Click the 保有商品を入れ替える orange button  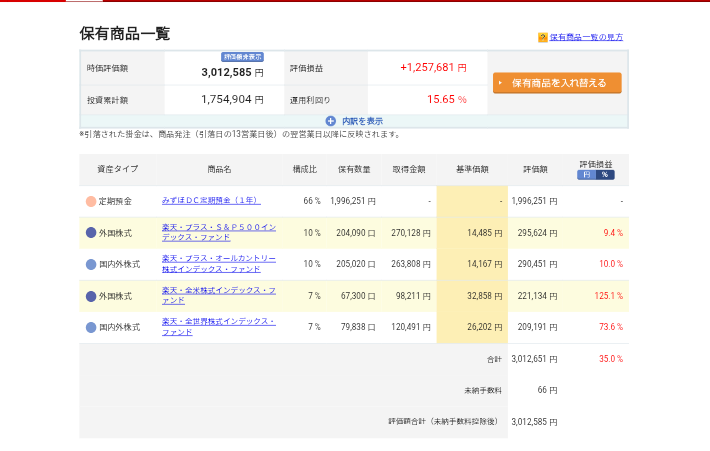coord(557,83)
